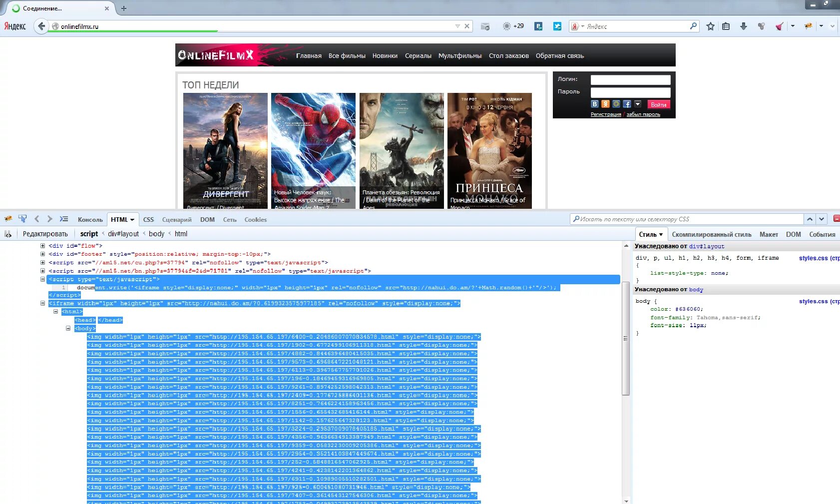Click the Логин input field

(631, 80)
